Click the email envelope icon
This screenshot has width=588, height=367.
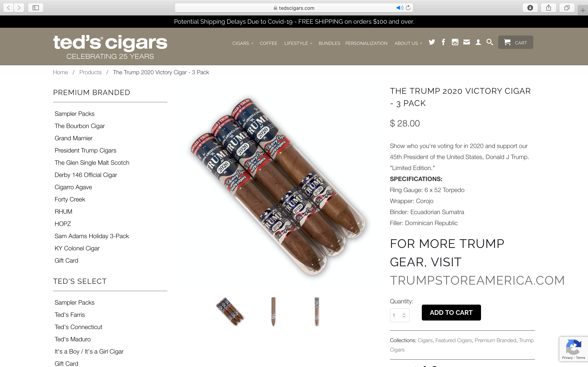(467, 42)
